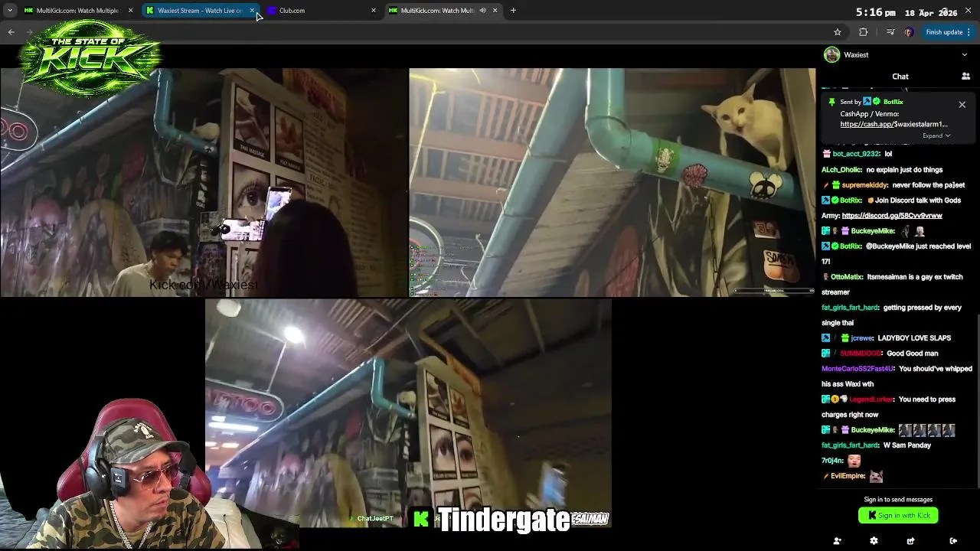This screenshot has width=980, height=551.
Task: Close the first MultiKick.com tab
Action: pyautogui.click(x=131, y=11)
